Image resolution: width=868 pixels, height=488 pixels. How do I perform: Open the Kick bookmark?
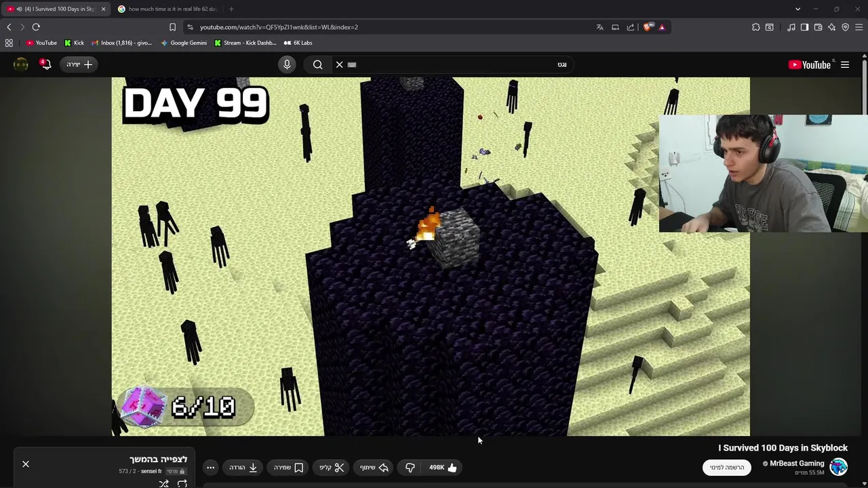[74, 43]
